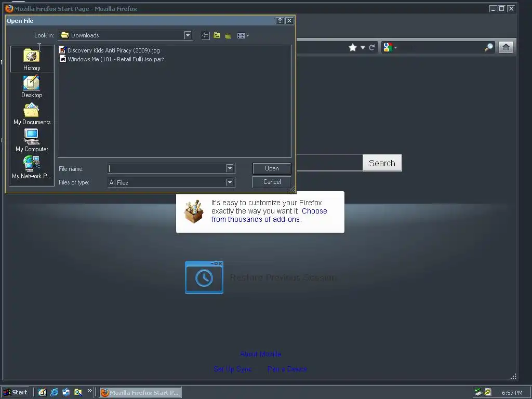
Task: Launch Outlook Express from quick launch
Action: 66,392
